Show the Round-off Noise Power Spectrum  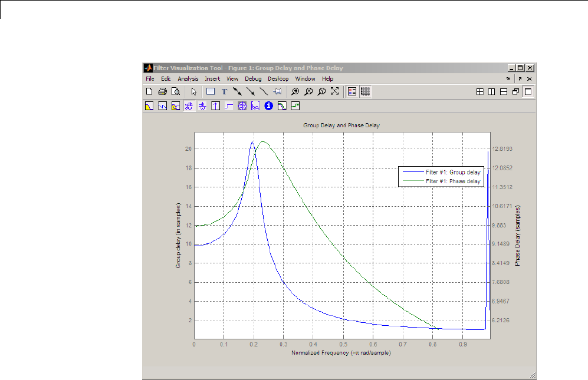coord(295,106)
